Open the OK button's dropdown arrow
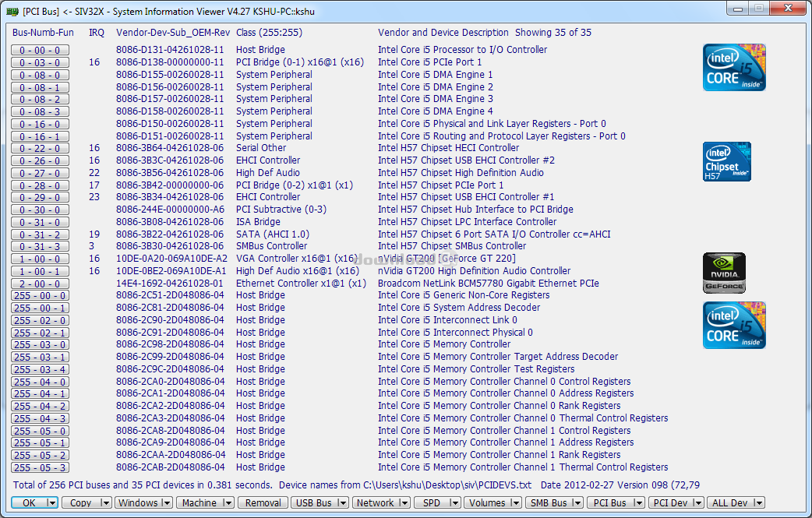The height and width of the screenshot is (518, 812). point(51,502)
